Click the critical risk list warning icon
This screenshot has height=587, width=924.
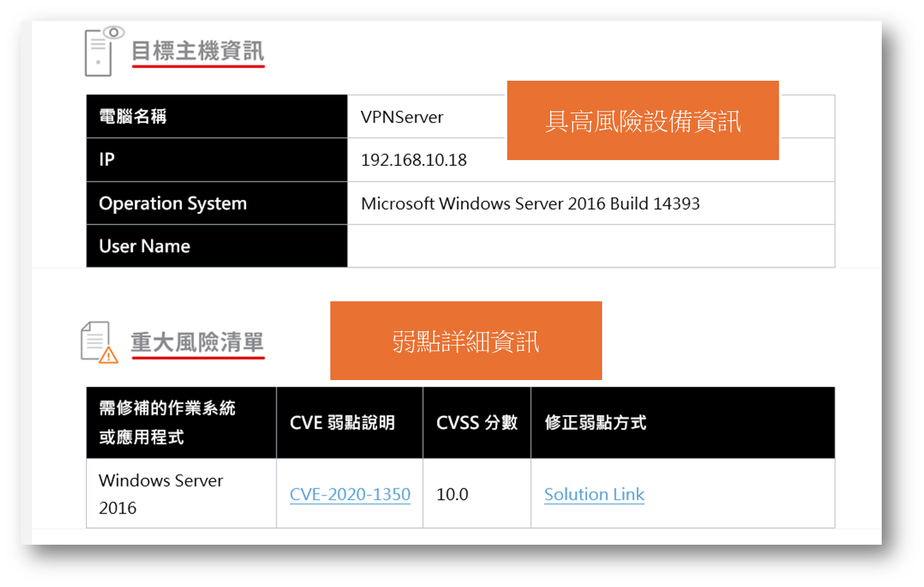99,342
